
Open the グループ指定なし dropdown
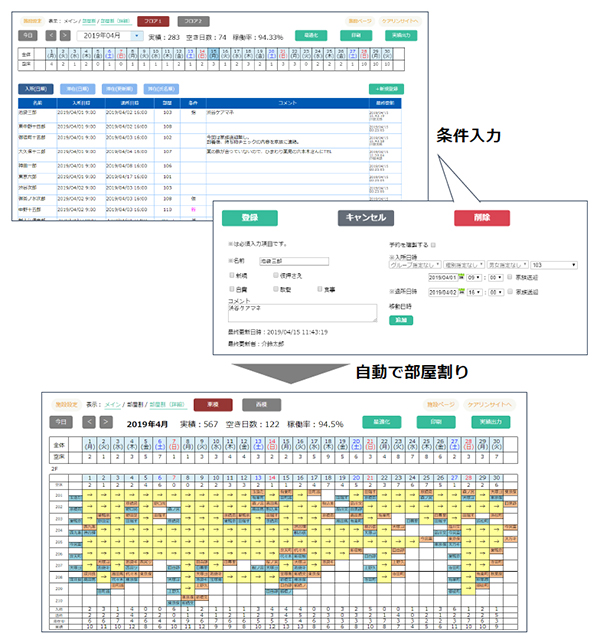(x=414, y=266)
